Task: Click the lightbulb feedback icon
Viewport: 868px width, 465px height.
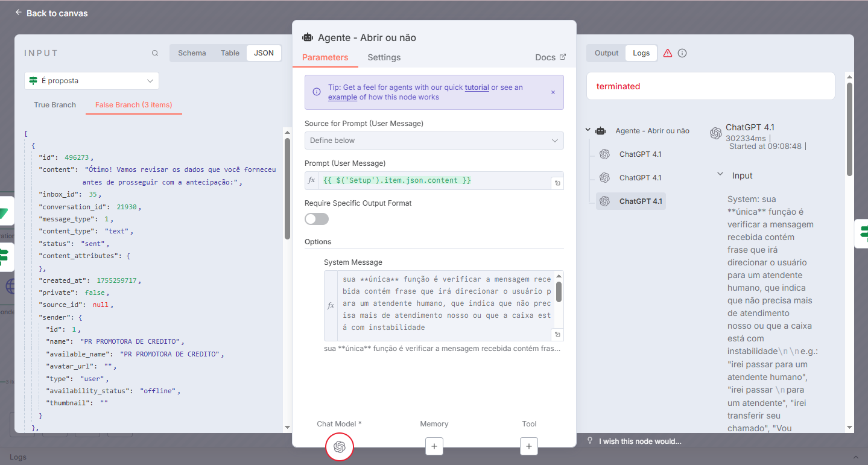Action: click(x=590, y=441)
